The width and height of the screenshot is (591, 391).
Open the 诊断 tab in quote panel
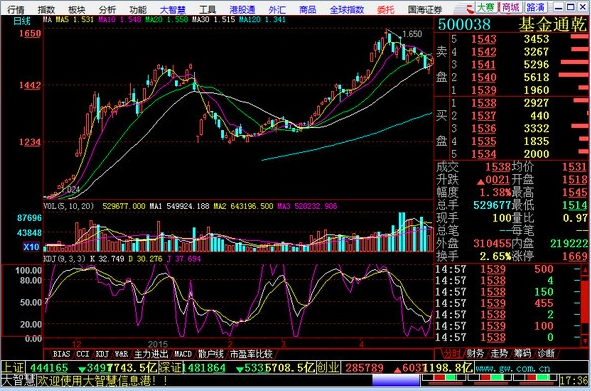[546, 353]
